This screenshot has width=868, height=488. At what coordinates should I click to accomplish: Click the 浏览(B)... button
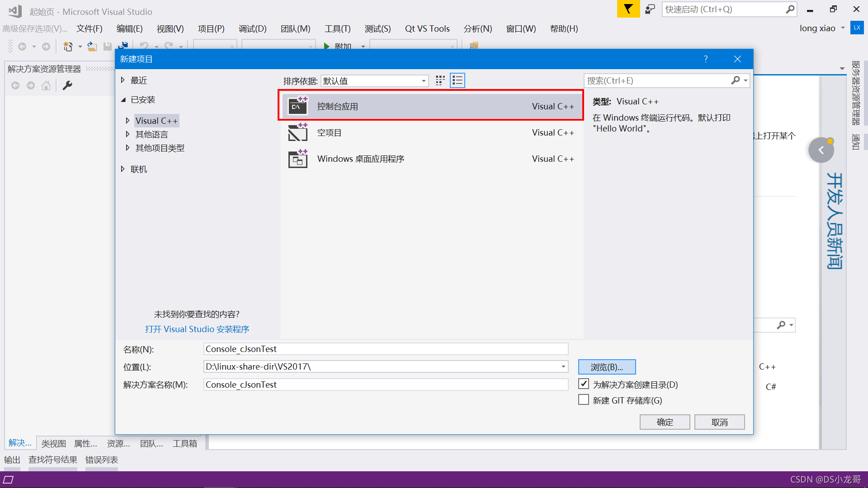[607, 367]
